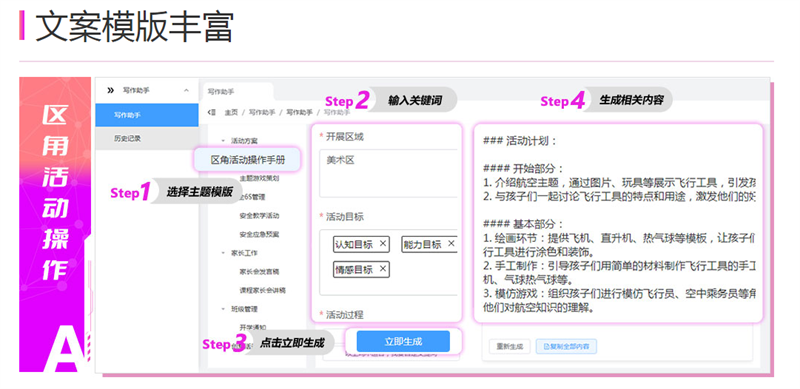Collapse the 活动方案 tree group
The image size is (800, 389).
coord(223,140)
